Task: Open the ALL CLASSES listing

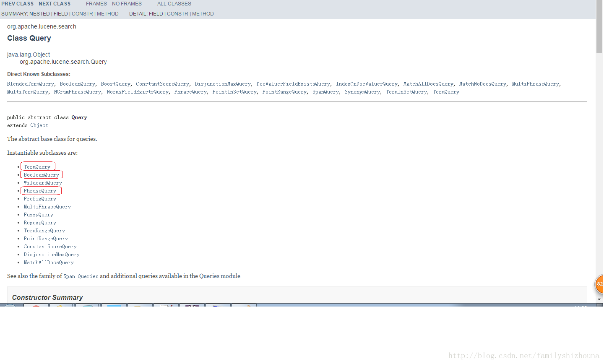Action: [x=174, y=4]
